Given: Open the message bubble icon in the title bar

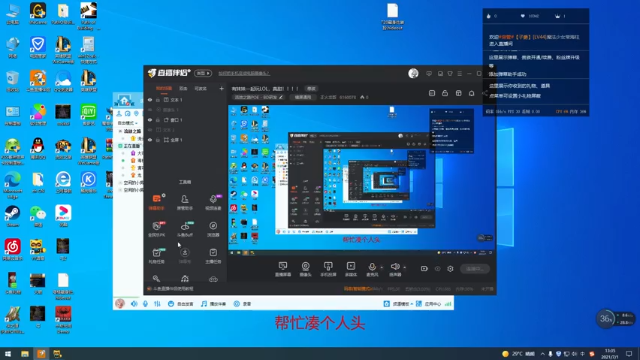Looking at the screenshot, I should [429, 73].
